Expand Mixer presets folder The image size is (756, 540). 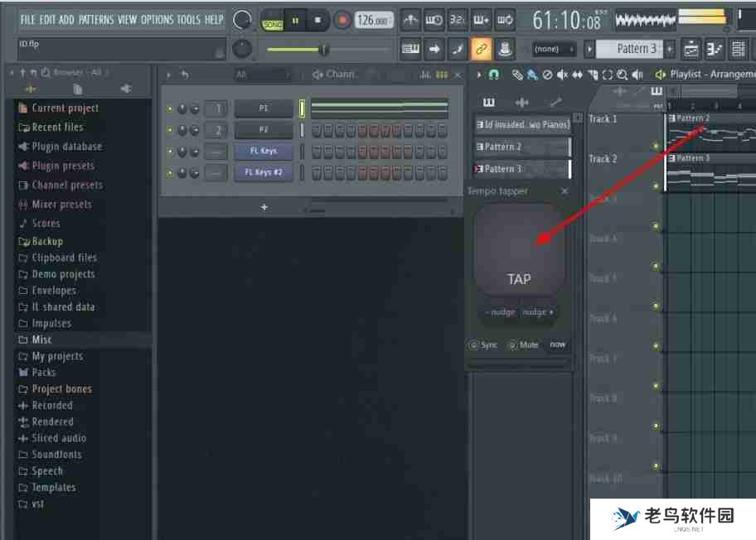click(55, 205)
